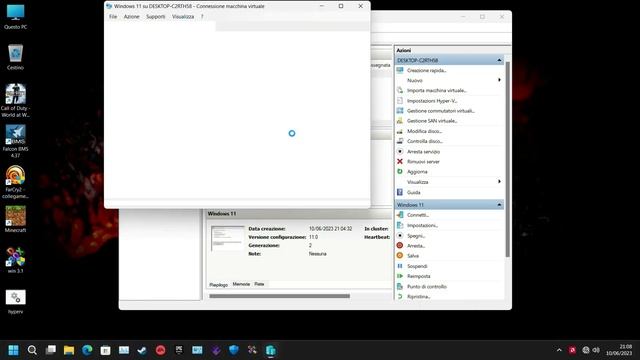Click Azioni panel vertical scrollbar
Image resolution: width=640 pixels, height=360 pixels.
tap(507, 159)
